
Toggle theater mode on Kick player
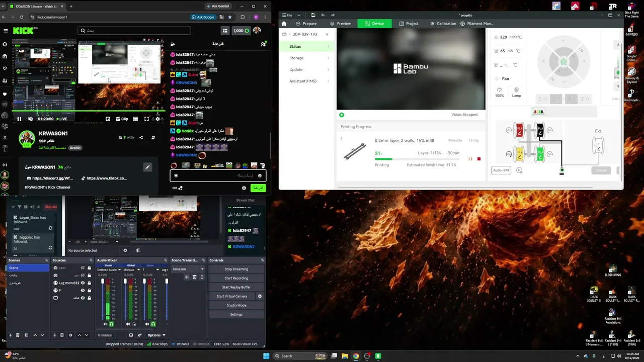coord(135,119)
